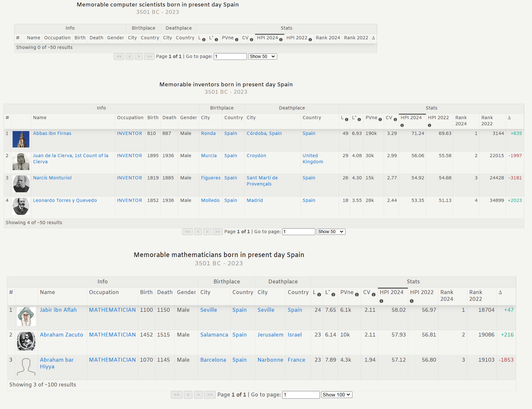
Task: Click Narcís Monturiol portrait thumbnail
Action: click(21, 184)
